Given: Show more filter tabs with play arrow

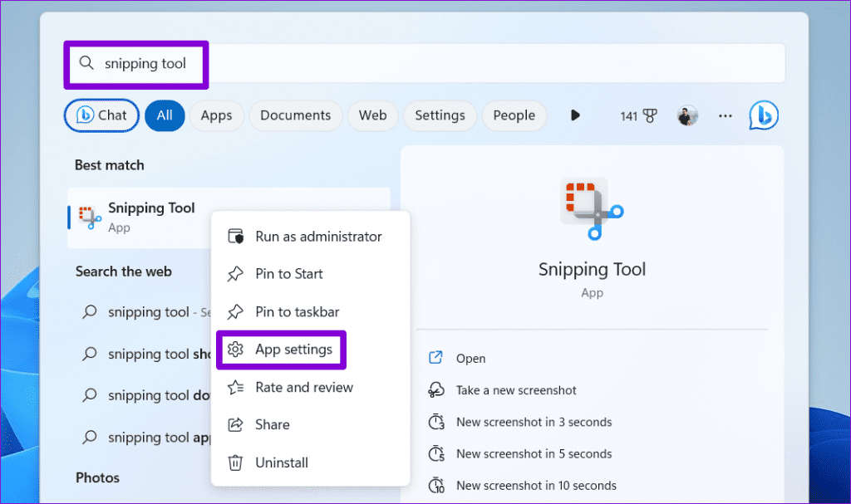Looking at the screenshot, I should click(x=575, y=115).
